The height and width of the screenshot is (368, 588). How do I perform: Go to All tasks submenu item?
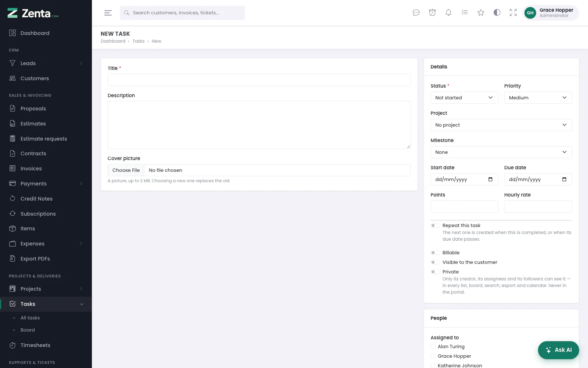[x=30, y=318]
